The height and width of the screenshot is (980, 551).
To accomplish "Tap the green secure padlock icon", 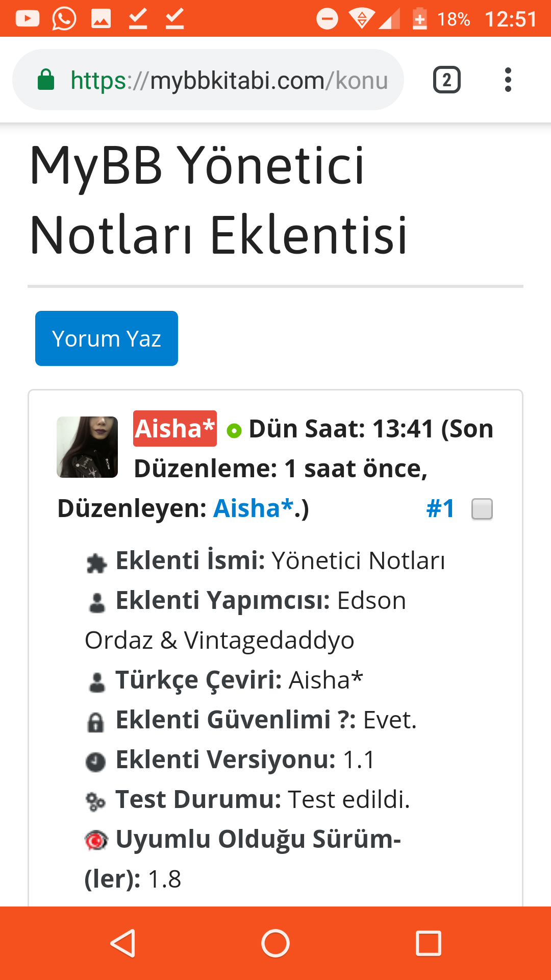I will [x=46, y=80].
